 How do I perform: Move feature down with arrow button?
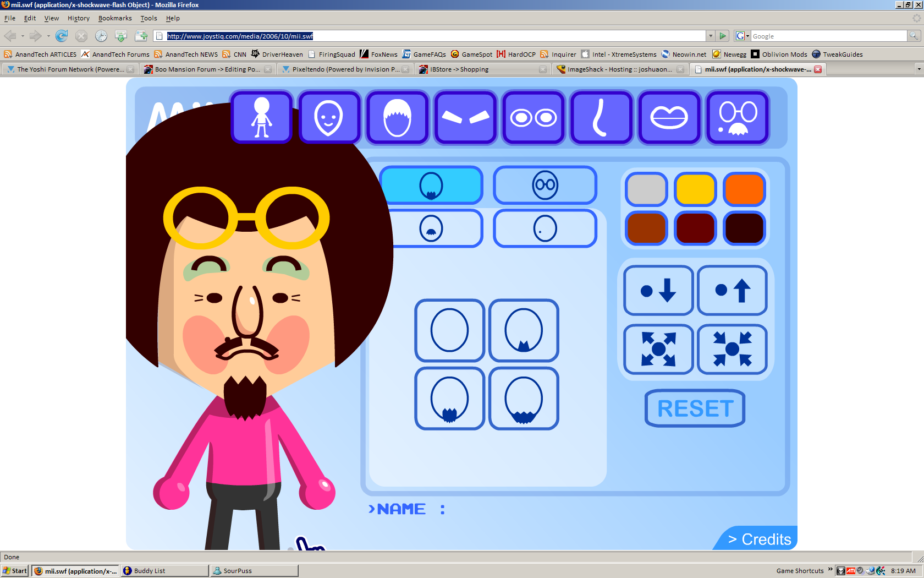point(658,290)
